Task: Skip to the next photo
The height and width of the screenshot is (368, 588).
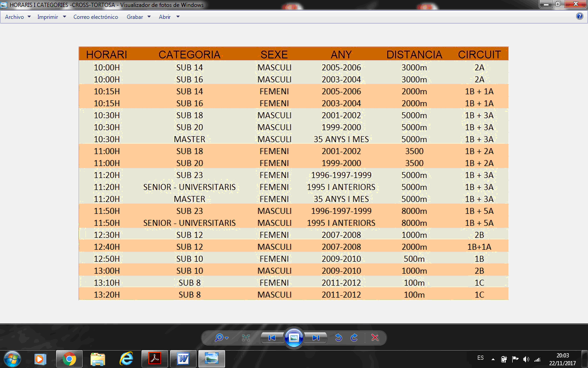Action: (x=316, y=338)
